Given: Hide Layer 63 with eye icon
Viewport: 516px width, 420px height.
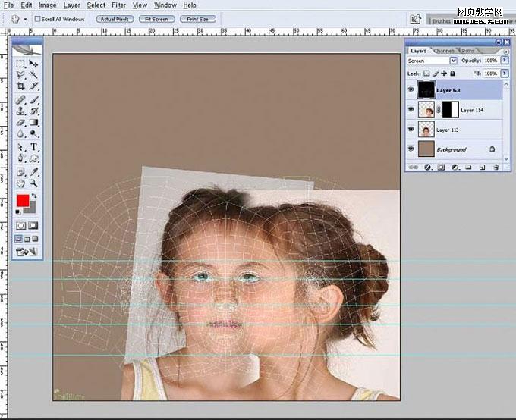Looking at the screenshot, I should click(411, 89).
